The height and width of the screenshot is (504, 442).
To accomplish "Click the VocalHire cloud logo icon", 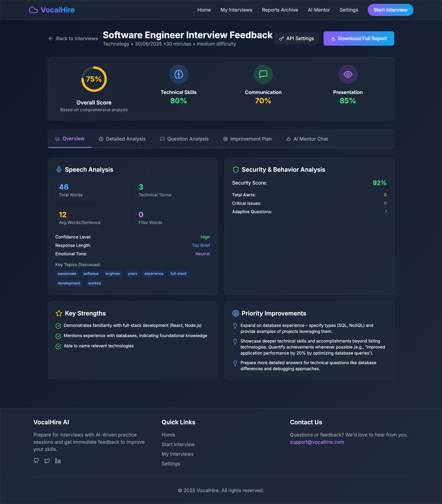I will (33, 10).
